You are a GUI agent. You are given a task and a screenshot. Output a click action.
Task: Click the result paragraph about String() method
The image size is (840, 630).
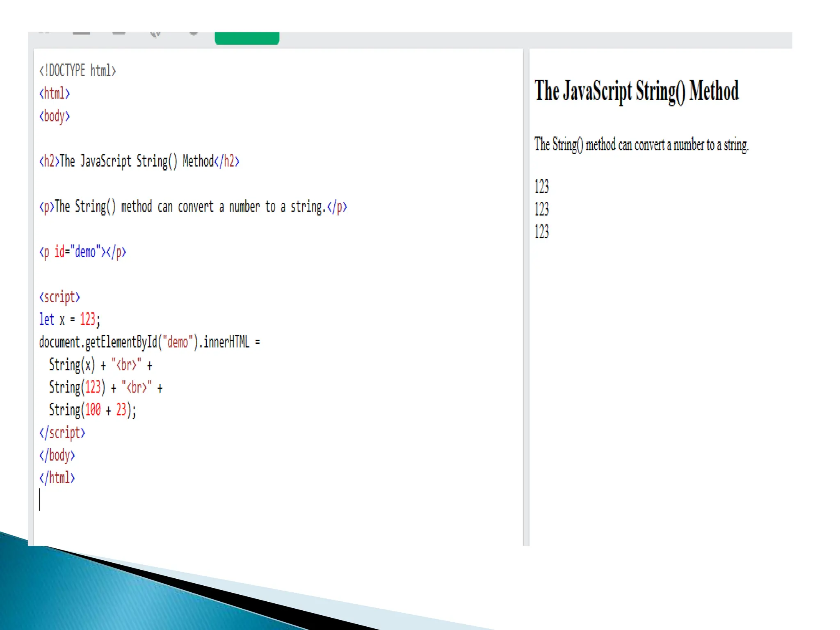(x=641, y=145)
